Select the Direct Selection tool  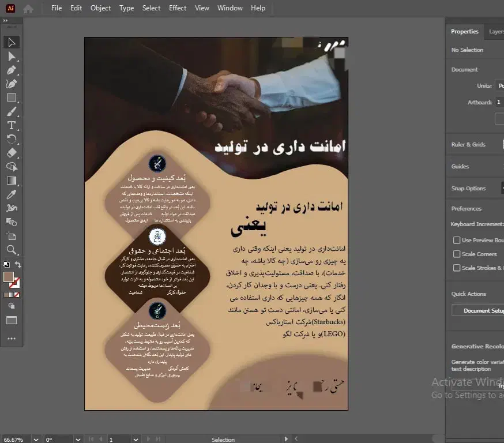12,57
